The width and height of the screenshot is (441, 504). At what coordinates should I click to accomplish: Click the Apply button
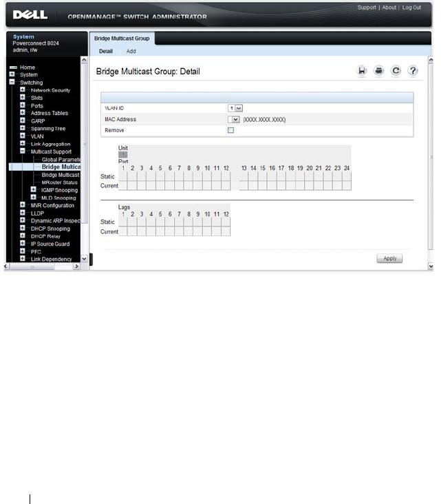(389, 258)
